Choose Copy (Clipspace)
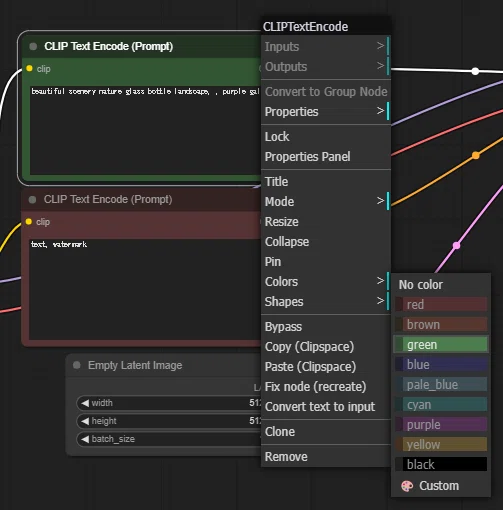This screenshot has width=503, height=510. [x=326, y=346]
